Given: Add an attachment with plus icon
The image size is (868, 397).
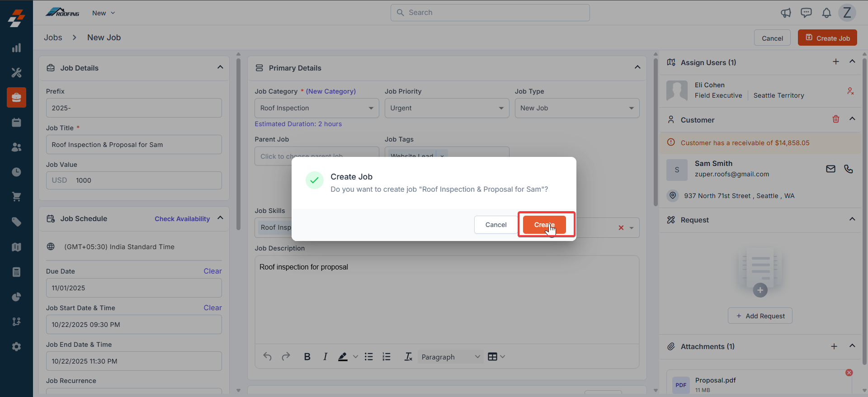Looking at the screenshot, I should click(x=834, y=346).
